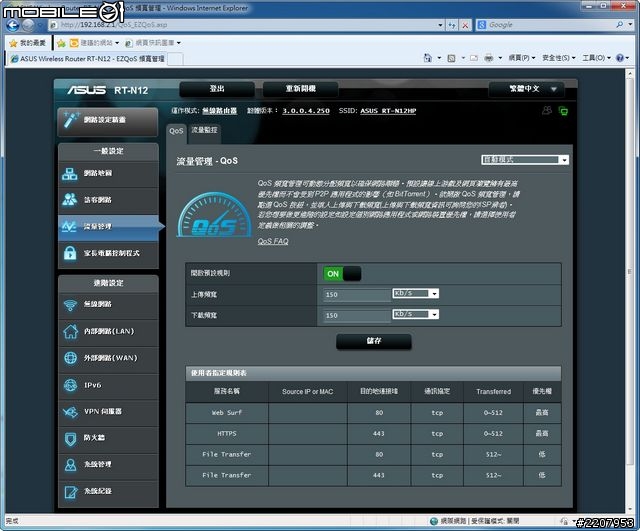
Task: Click the IE home icon
Action: [x=427, y=58]
